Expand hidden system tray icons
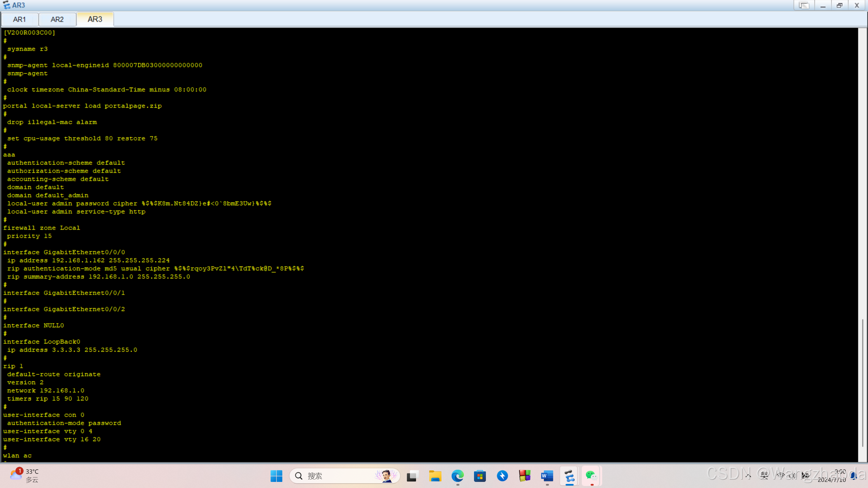The image size is (868, 488). point(748,476)
